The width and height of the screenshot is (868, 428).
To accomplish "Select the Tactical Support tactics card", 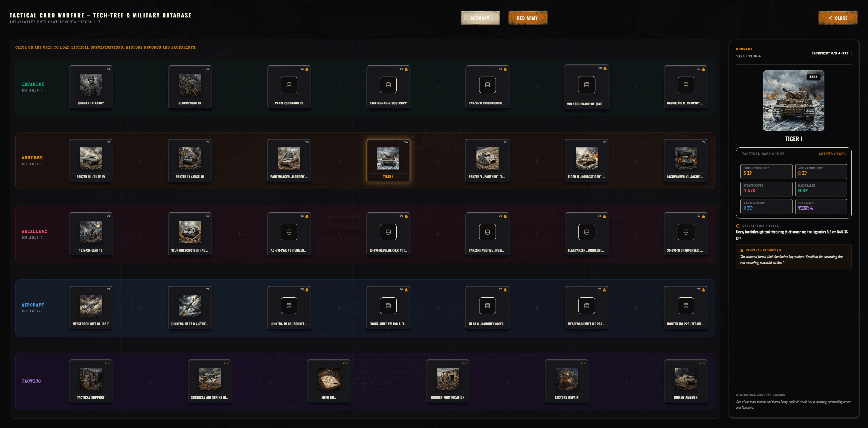I will click(91, 381).
